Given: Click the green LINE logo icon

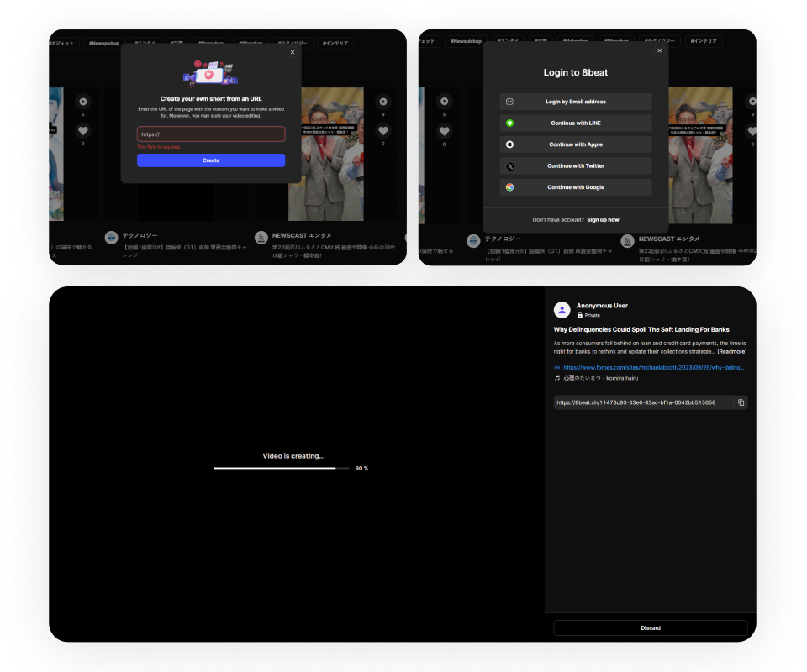Looking at the screenshot, I should click(x=509, y=123).
